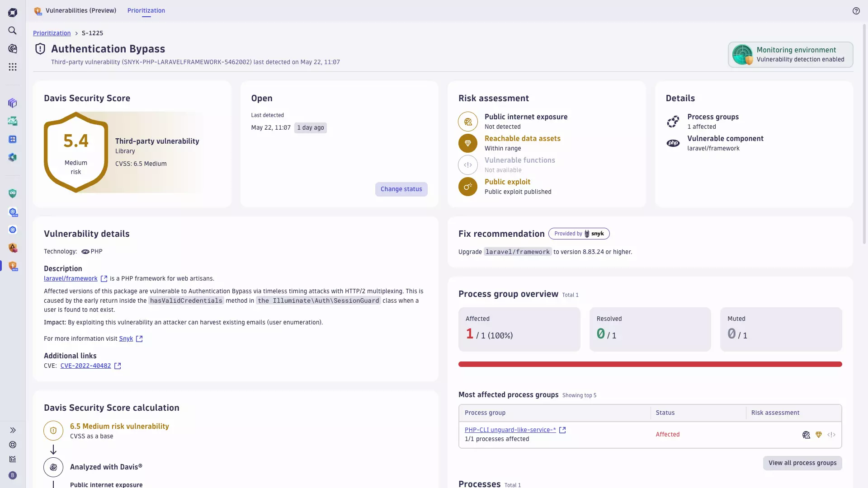Click the search icon in left sidebar
This screenshot has height=488, width=868.
pos(13,31)
